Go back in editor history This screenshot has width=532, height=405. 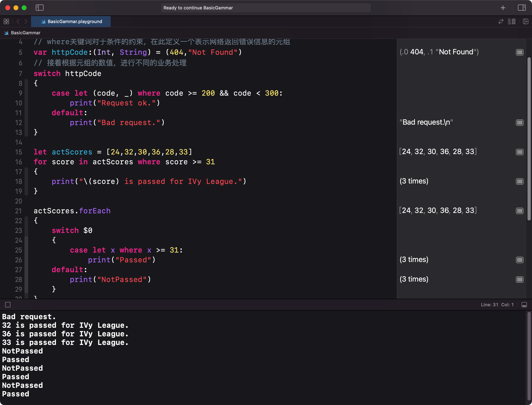(x=18, y=21)
